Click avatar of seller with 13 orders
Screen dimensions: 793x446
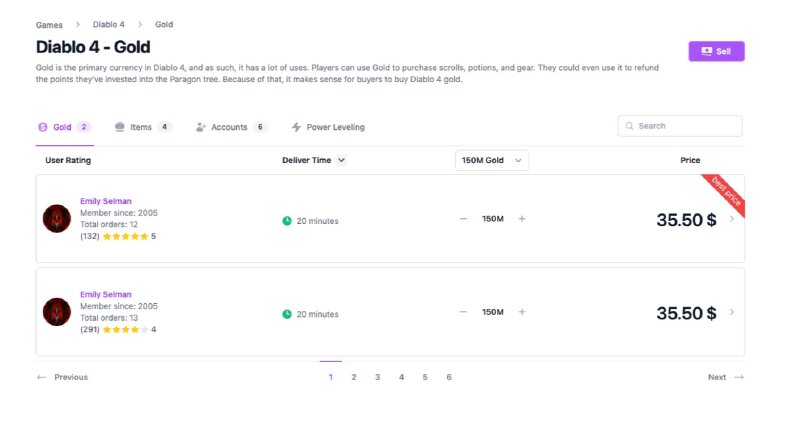[x=57, y=312]
